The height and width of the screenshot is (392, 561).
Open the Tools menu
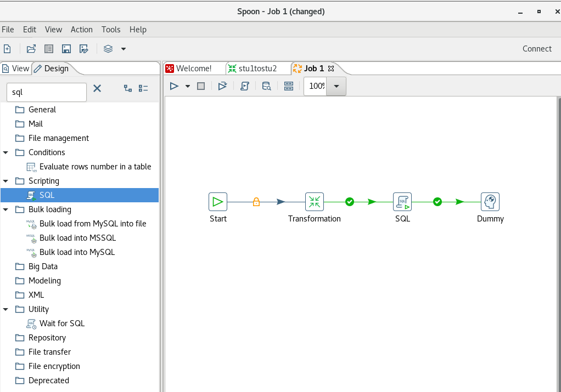[111, 30]
